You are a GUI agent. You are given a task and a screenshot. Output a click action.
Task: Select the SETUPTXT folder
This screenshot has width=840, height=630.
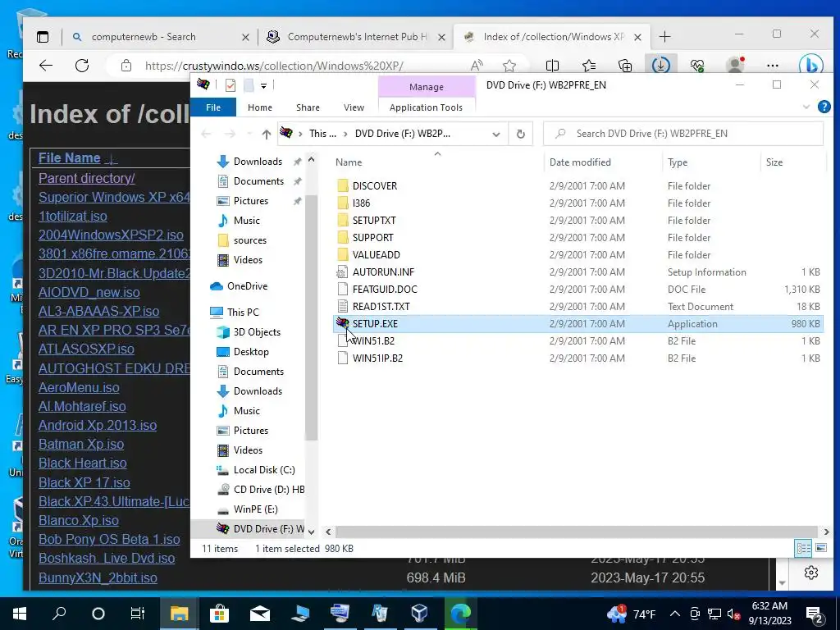[x=374, y=220]
